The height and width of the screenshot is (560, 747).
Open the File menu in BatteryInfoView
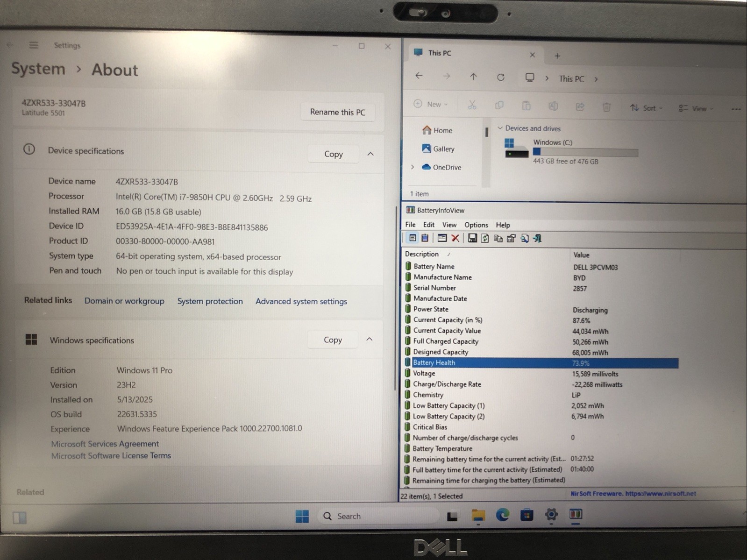pyautogui.click(x=411, y=225)
